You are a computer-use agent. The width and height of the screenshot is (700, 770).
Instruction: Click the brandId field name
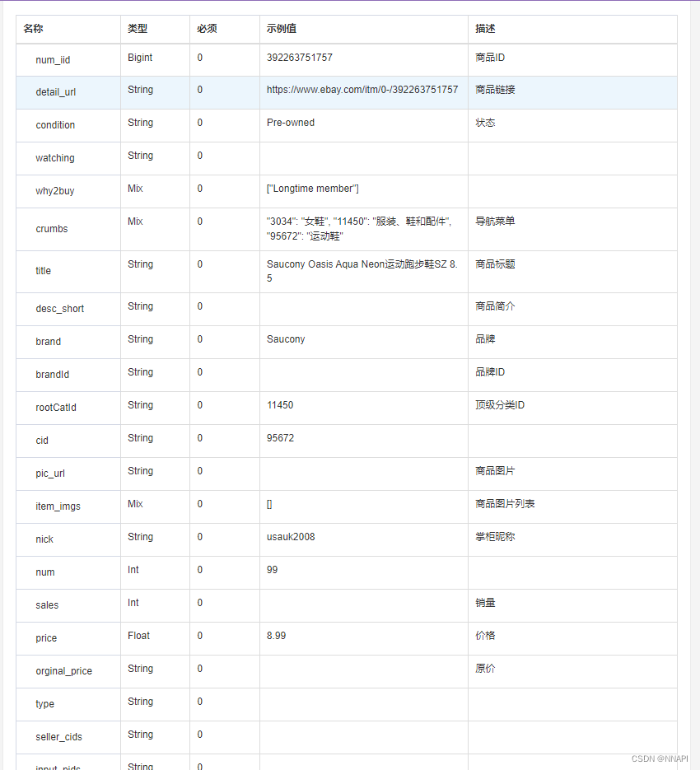[x=52, y=374]
